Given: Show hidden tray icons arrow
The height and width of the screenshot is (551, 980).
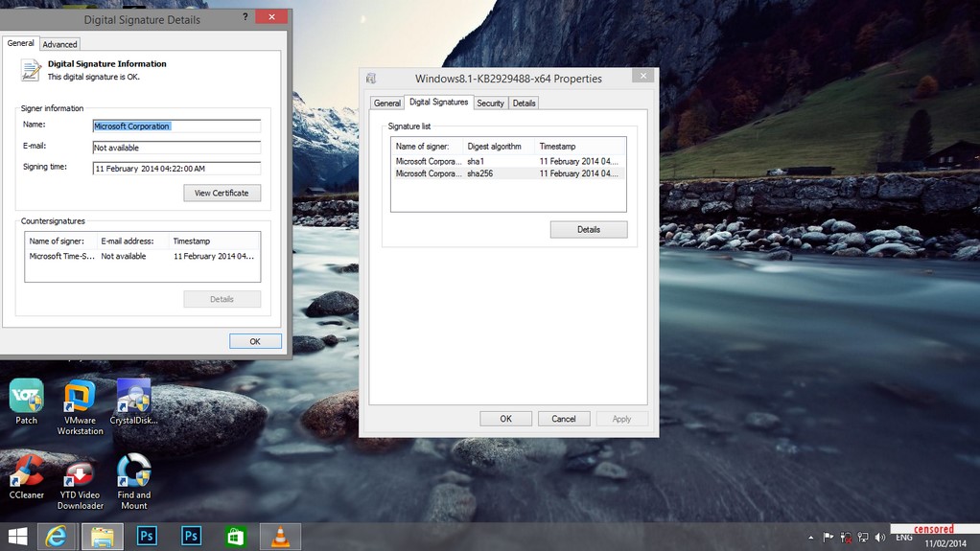Looking at the screenshot, I should tap(810, 538).
